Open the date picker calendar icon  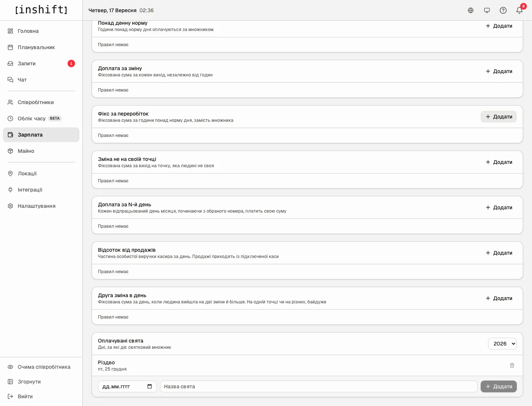tap(150, 386)
